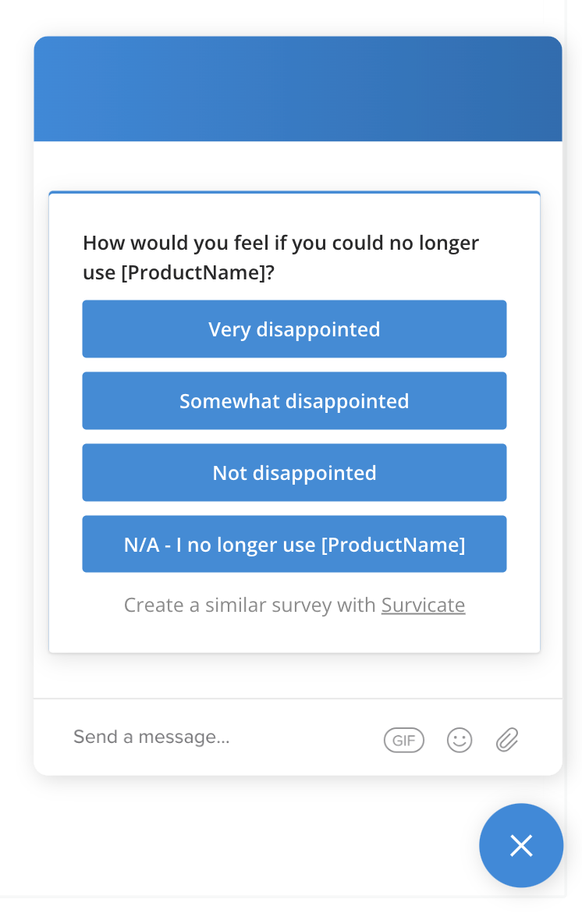Tap the rounded GIF badge in composer
This screenshot has width=582, height=924.
[403, 740]
